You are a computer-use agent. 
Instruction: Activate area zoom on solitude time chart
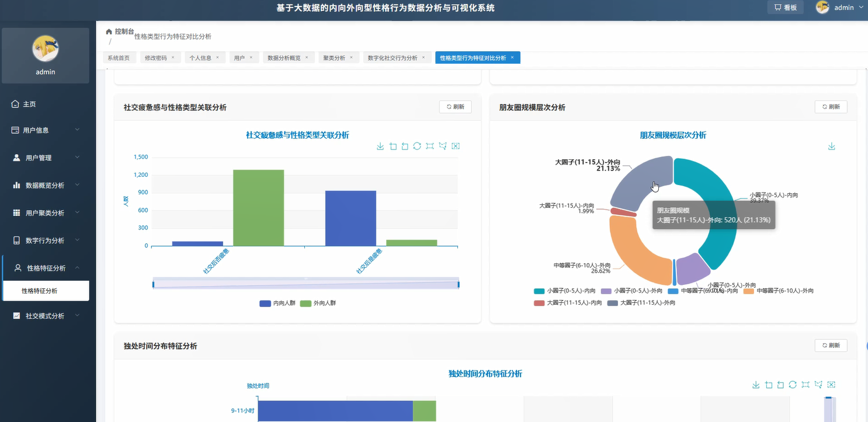pos(769,385)
